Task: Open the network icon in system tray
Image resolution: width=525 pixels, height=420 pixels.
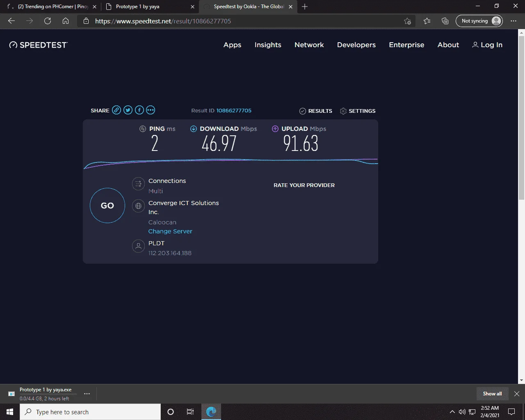Action: [472, 412]
